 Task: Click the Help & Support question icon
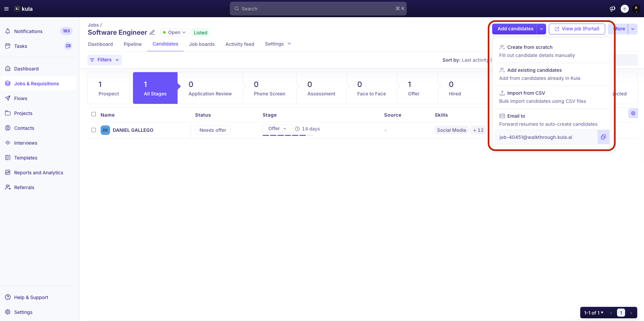point(8,297)
